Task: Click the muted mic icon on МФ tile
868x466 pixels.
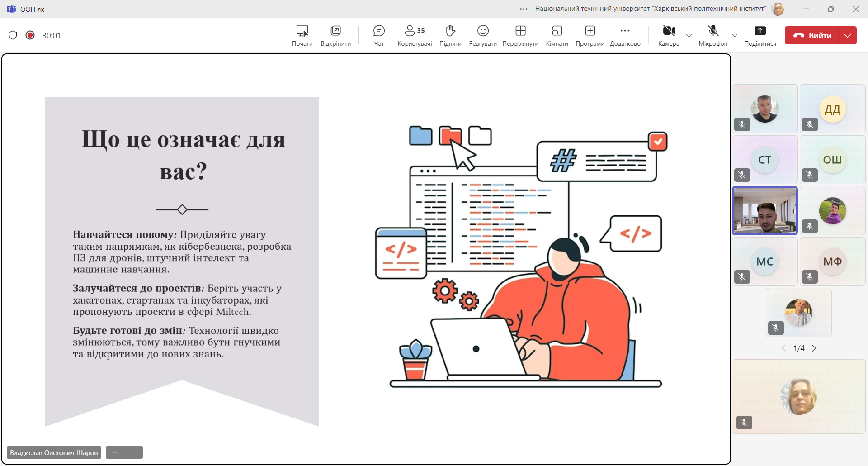Action: click(810, 276)
